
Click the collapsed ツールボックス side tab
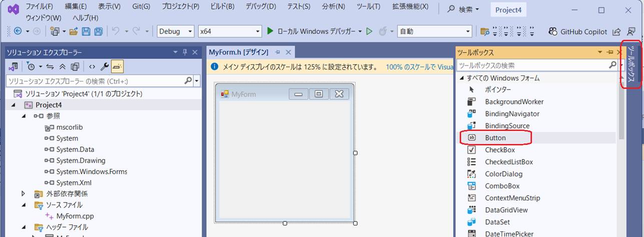coord(631,65)
